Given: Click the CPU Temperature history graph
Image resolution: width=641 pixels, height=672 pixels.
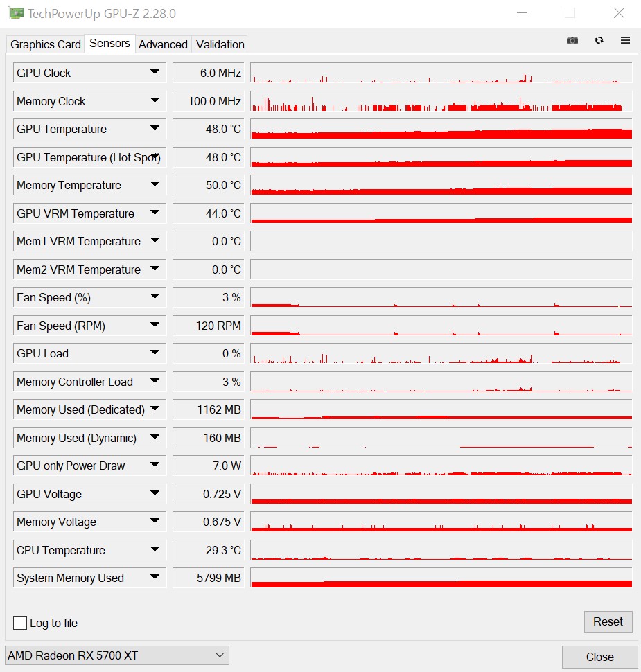Looking at the screenshot, I should pos(441,550).
